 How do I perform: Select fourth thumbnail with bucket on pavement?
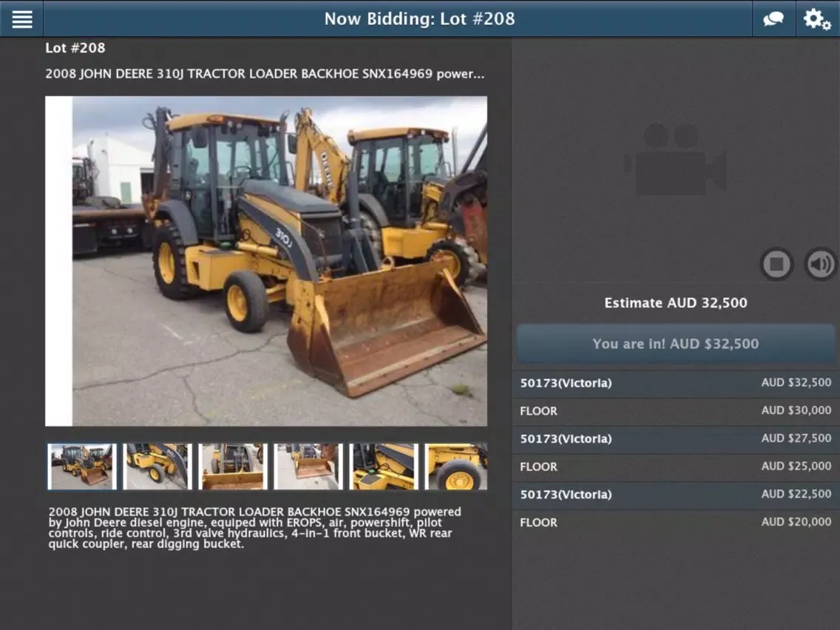(x=308, y=466)
